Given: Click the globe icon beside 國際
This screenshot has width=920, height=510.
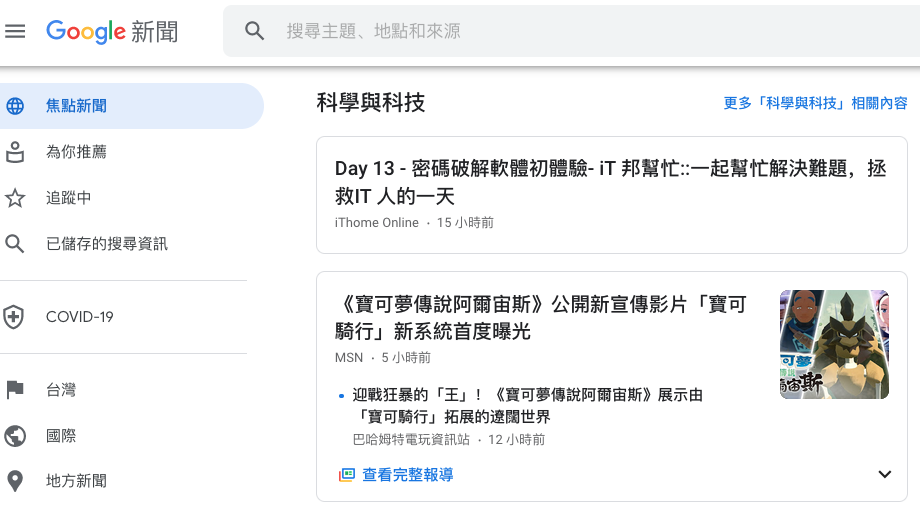Looking at the screenshot, I should [15, 435].
